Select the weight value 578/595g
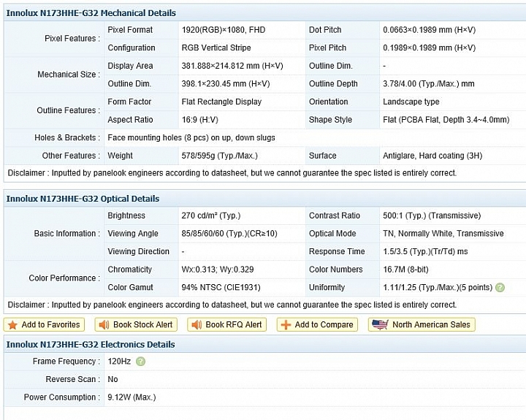526x420 pixels. tap(219, 156)
